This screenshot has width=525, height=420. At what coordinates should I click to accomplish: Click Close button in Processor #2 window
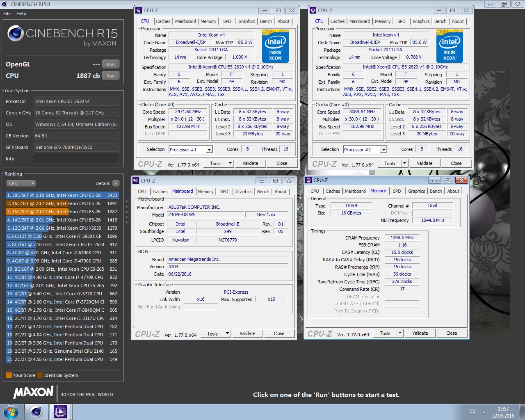(x=456, y=163)
